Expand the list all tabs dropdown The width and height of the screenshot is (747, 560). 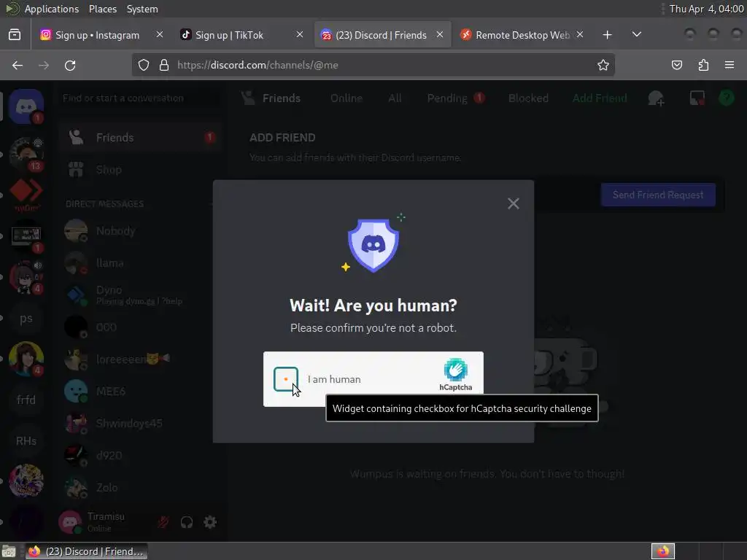point(636,34)
